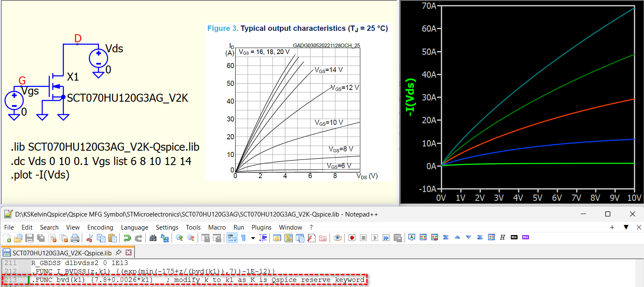Viewport: 644px width, 287px height.
Task: Click the Print icon in the toolbar
Action: pos(75,238)
